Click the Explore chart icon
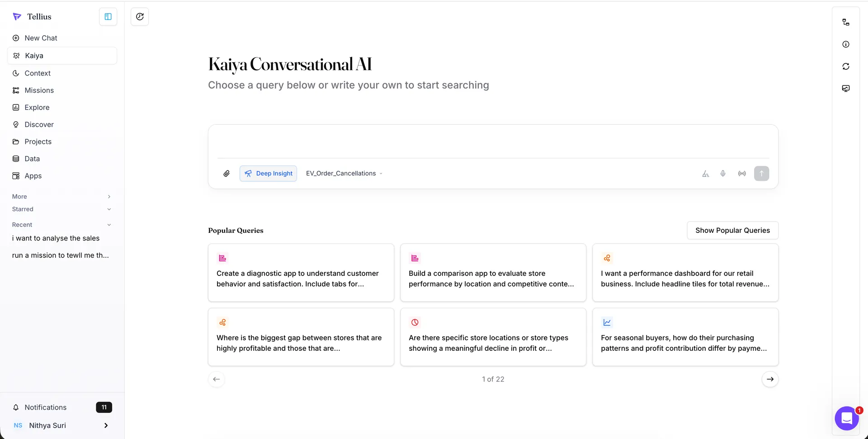 [16, 108]
